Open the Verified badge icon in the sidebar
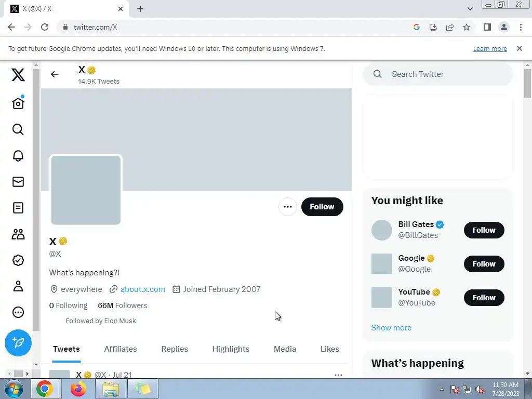The height and width of the screenshot is (399, 532). tap(18, 260)
